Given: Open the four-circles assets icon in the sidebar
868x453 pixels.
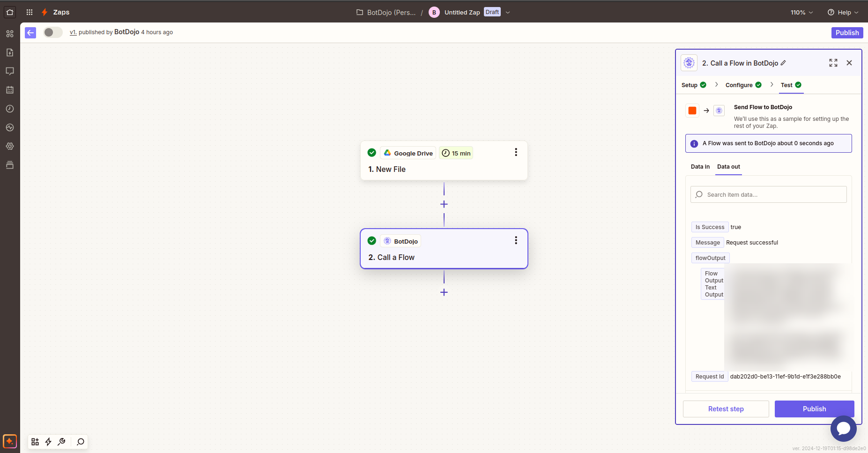Looking at the screenshot, I should tap(10, 34).
